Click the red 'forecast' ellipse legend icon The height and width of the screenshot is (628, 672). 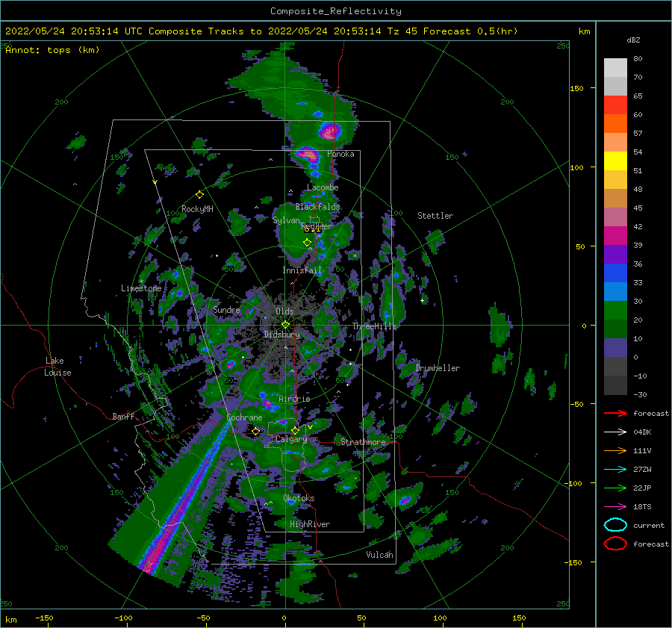(x=615, y=544)
